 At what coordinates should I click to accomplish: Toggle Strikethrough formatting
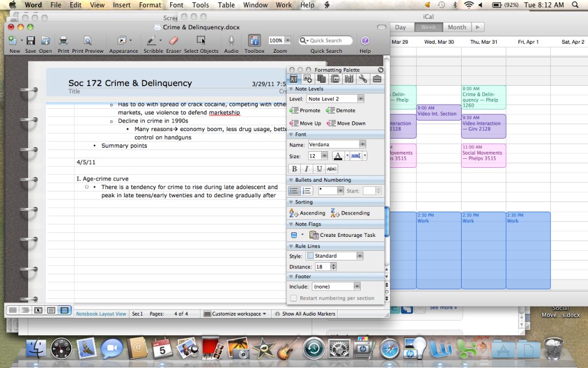point(331,169)
